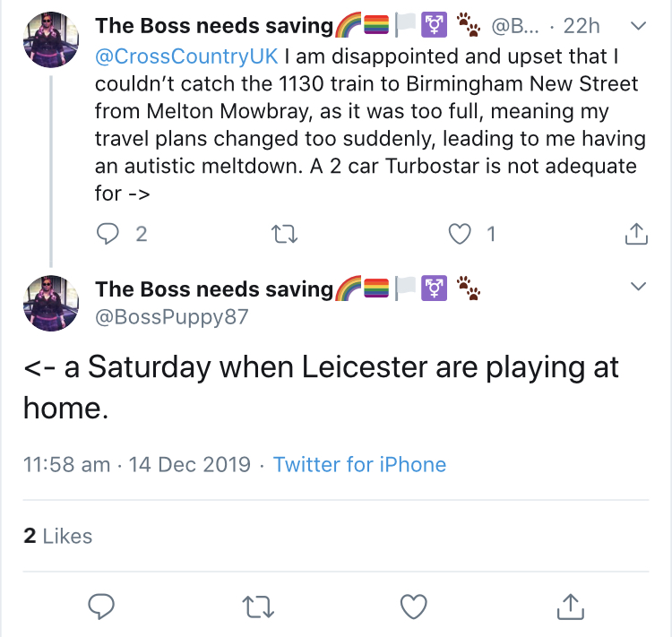Share the first tweet about the Turbostar
This screenshot has height=637, width=672.
click(634, 235)
